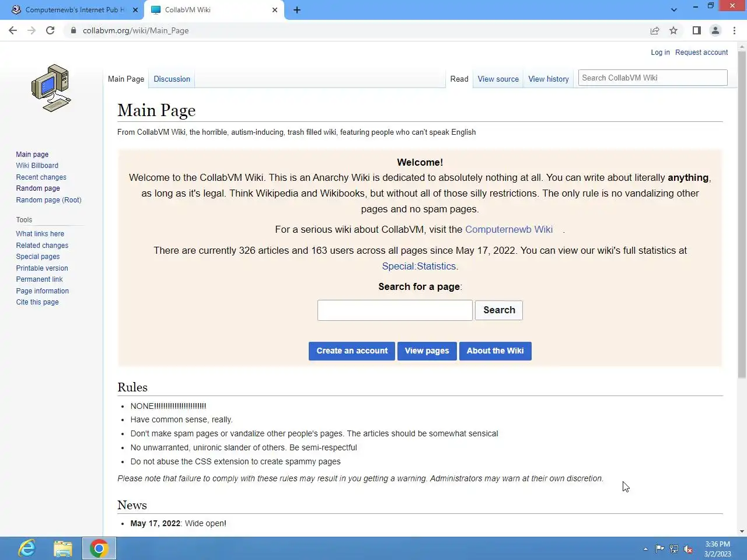This screenshot has height=560, width=747.
Task: Select the CollabVM Wiki browser tab
Action: click(213, 10)
